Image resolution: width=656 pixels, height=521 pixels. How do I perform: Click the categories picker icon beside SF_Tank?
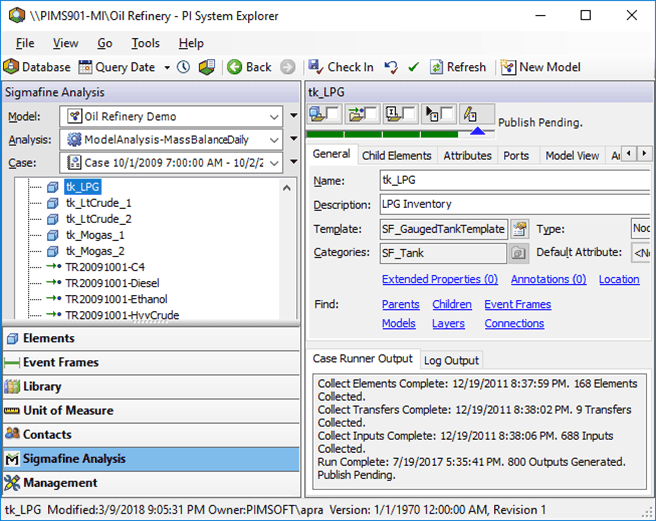click(518, 253)
